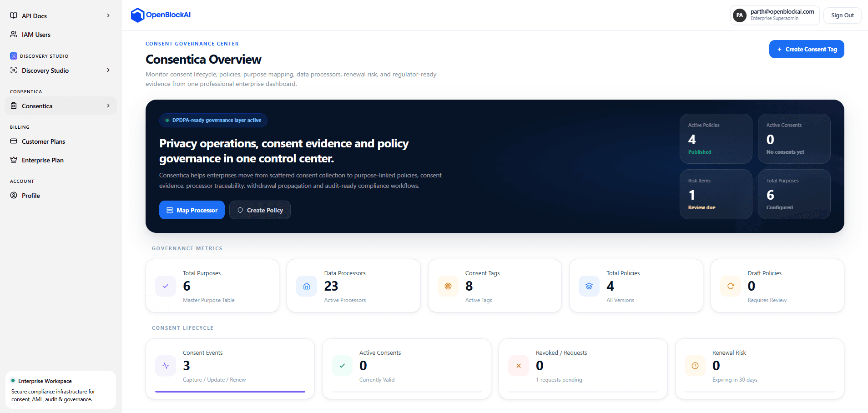Click the 'Consentica Overview' heading
The height and width of the screenshot is (413, 868).
tap(203, 60)
